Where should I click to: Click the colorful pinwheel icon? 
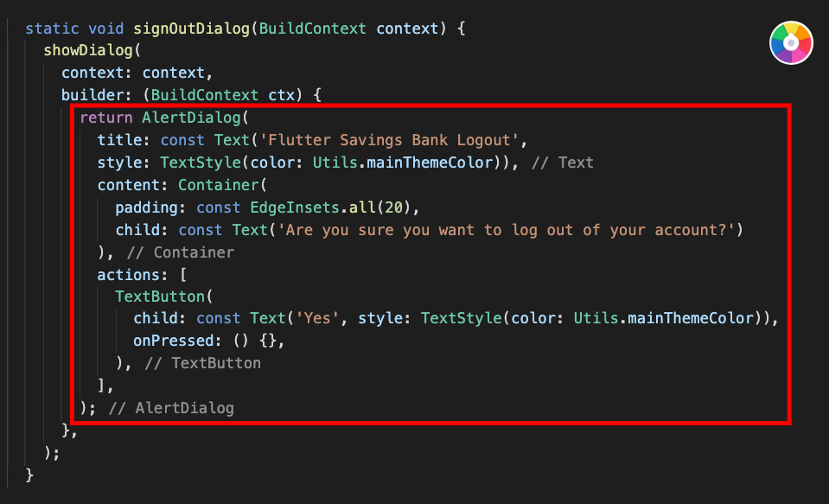click(x=791, y=43)
